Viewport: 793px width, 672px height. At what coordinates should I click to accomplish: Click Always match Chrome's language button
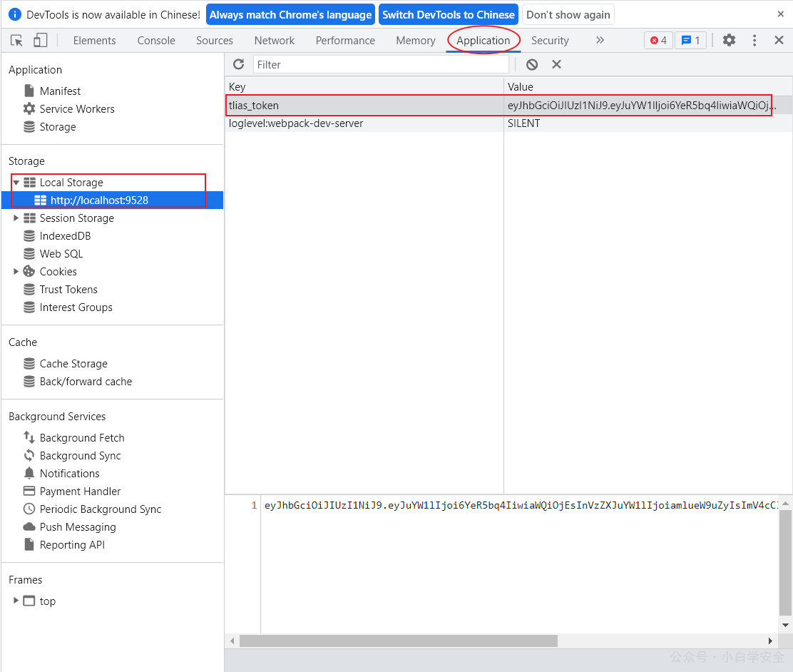[290, 15]
